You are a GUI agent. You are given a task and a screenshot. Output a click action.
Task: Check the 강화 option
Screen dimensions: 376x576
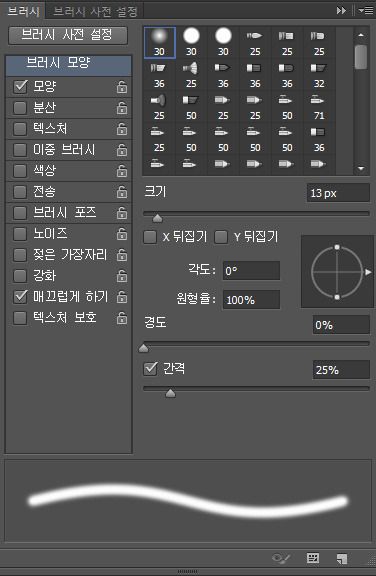pos(20,275)
